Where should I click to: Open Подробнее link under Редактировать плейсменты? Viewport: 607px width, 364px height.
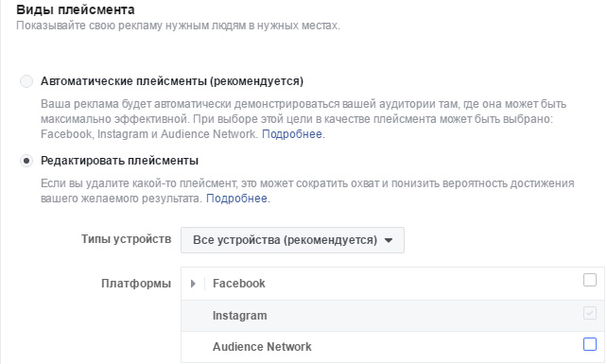click(x=236, y=199)
